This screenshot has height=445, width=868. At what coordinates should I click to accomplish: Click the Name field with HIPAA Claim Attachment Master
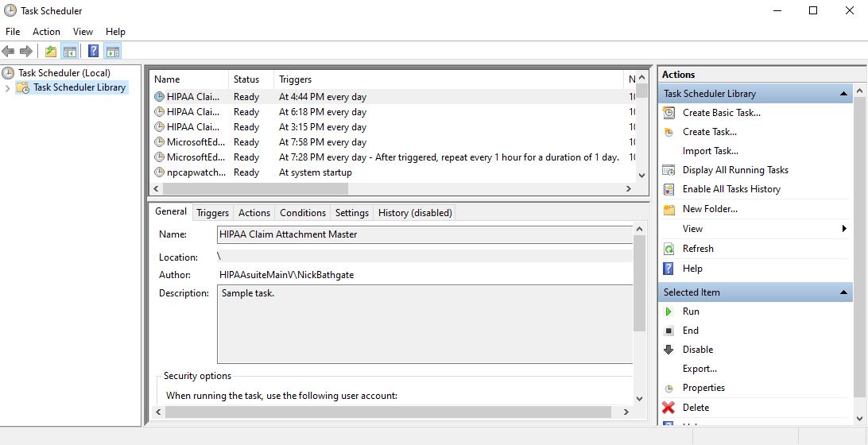click(x=424, y=234)
